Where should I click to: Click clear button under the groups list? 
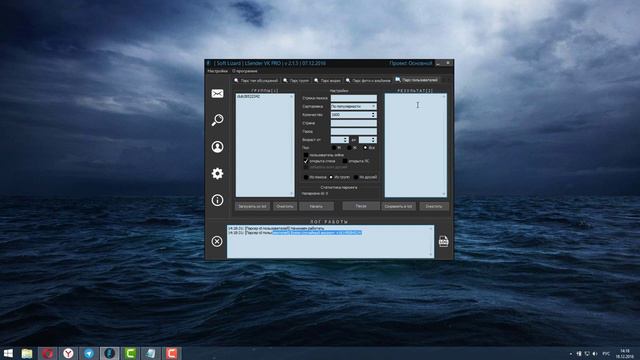click(284, 206)
